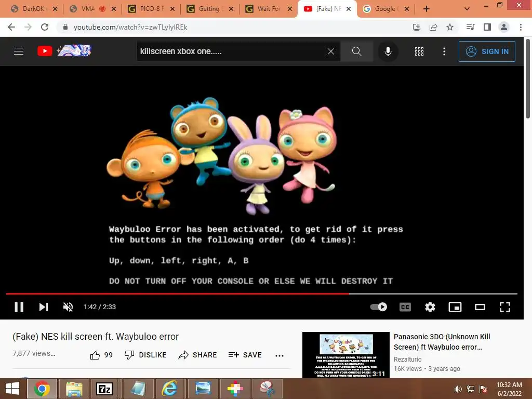Open Chrome media controls icon
Image resolution: width=532 pixels, height=399 pixels.
click(470, 27)
